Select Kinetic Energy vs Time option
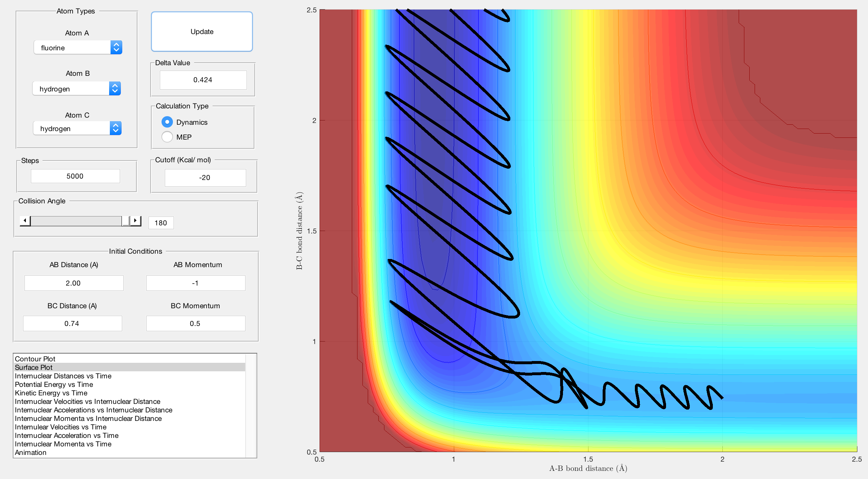Image resolution: width=868 pixels, height=479 pixels. tap(51, 393)
